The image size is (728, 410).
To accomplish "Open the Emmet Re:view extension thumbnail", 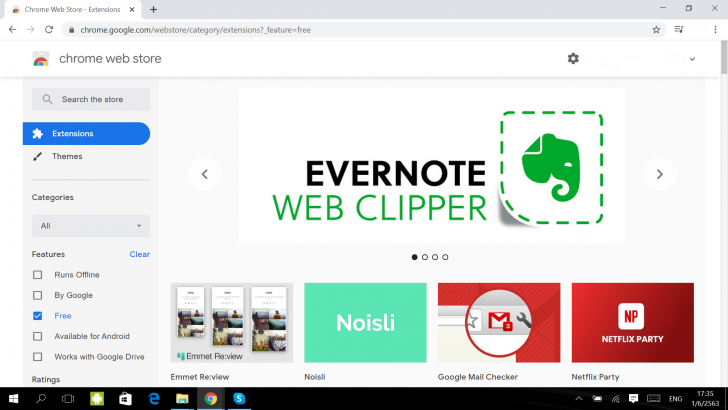I will (232, 323).
